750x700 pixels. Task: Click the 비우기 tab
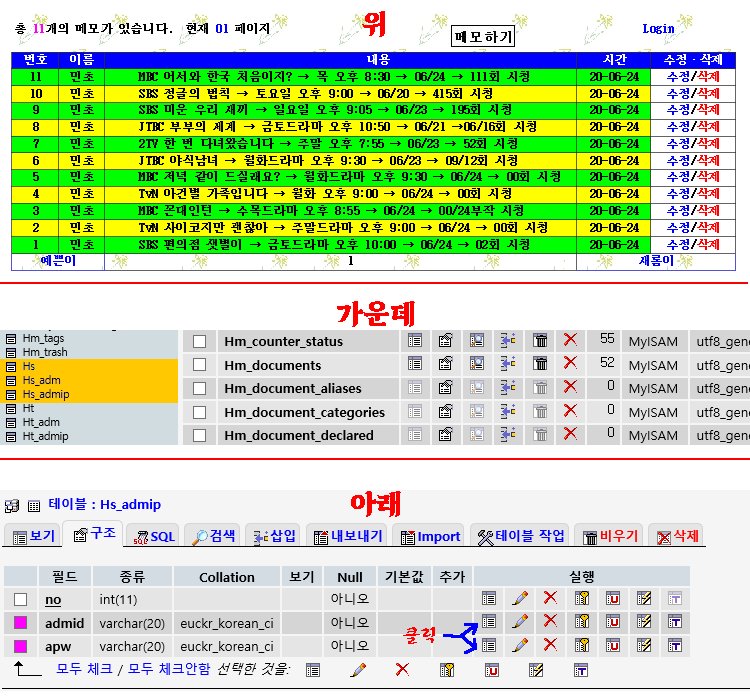[610, 536]
